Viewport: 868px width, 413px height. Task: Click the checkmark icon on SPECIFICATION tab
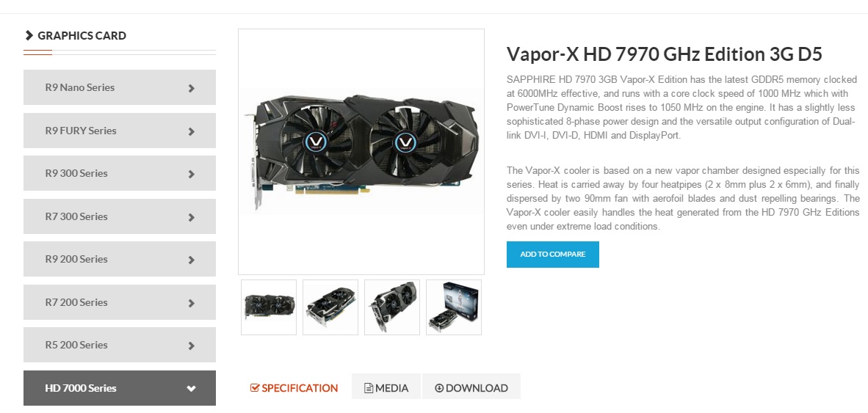[255, 387]
